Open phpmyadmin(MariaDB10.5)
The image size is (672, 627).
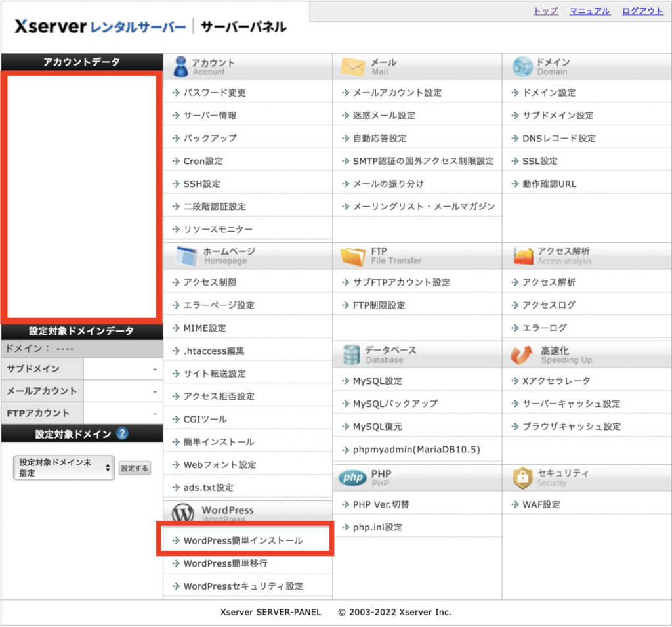coord(417,450)
